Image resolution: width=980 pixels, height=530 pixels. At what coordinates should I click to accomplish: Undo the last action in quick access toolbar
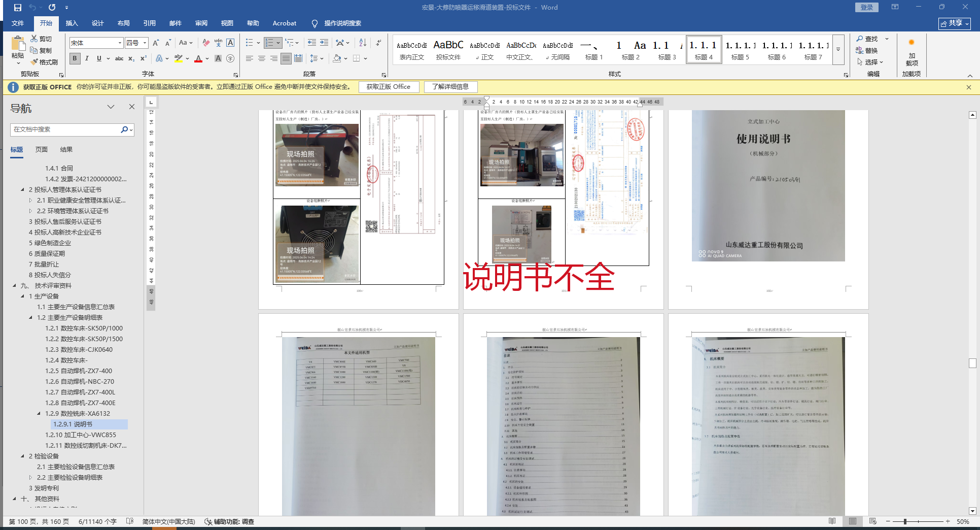tap(32, 8)
